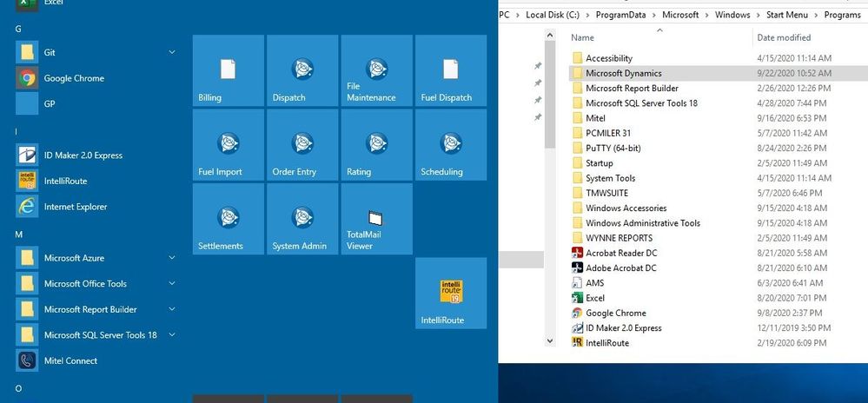Expand Microsoft SQL Server Tools 18 in Start
The height and width of the screenshot is (403, 868).
[172, 334]
